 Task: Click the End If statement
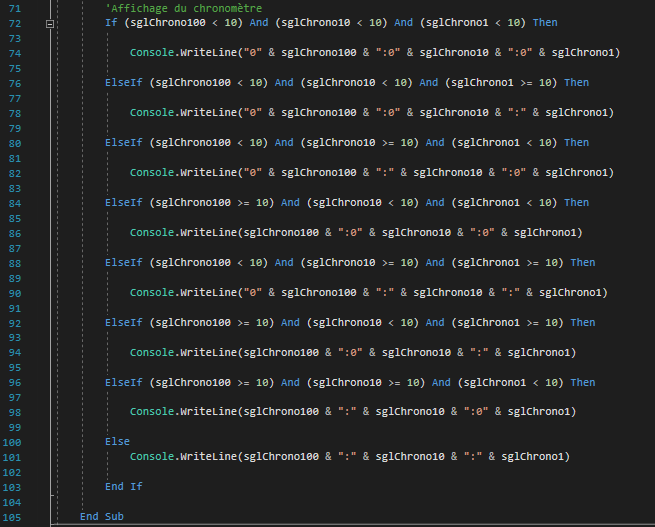point(124,487)
